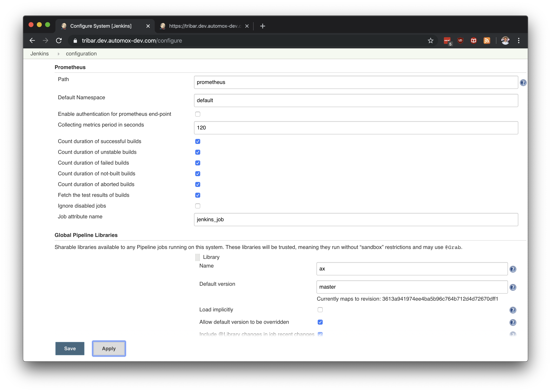551x392 pixels.
Task: Open the Chrome profile avatar
Action: point(505,41)
